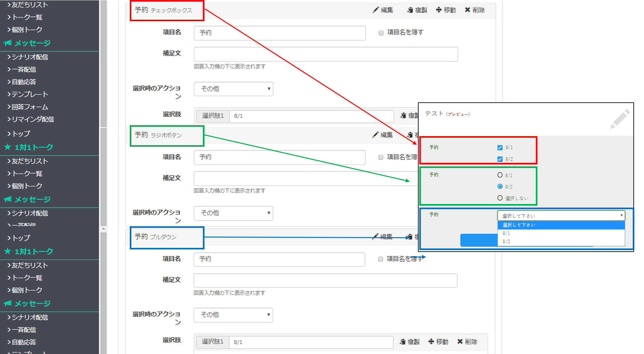Tick 項目名を隠す checkbox in the プルダウン section
This screenshot has height=354, width=644.
380,259
